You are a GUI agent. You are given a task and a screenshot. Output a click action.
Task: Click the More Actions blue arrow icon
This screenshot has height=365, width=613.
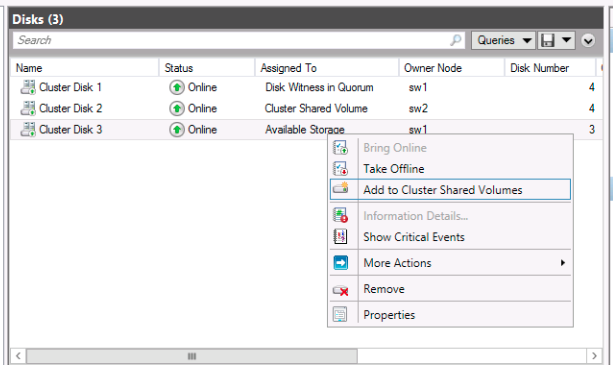(x=341, y=263)
